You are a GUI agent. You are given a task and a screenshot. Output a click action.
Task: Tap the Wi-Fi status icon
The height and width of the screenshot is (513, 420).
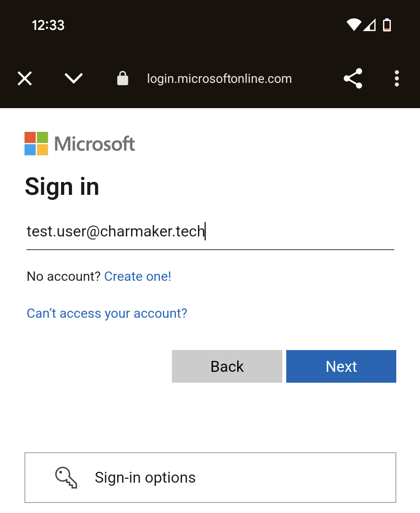pyautogui.click(x=354, y=25)
